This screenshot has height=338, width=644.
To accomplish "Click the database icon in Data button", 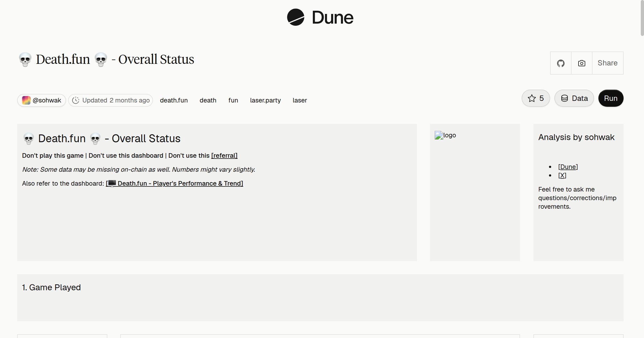I will click(565, 98).
